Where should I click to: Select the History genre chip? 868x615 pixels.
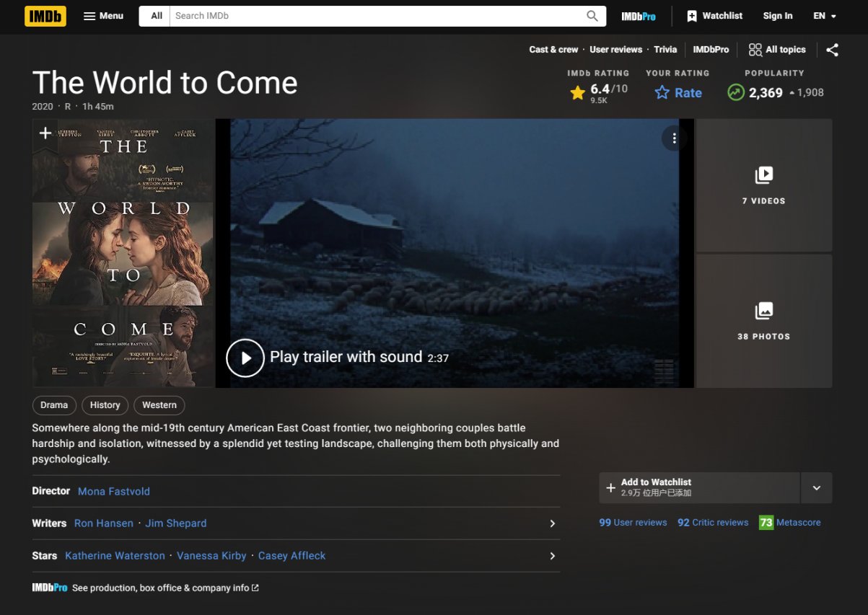[x=105, y=405]
